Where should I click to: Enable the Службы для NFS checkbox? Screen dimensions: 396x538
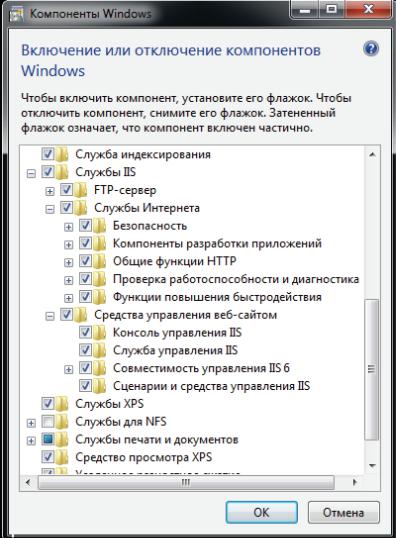[48, 421]
